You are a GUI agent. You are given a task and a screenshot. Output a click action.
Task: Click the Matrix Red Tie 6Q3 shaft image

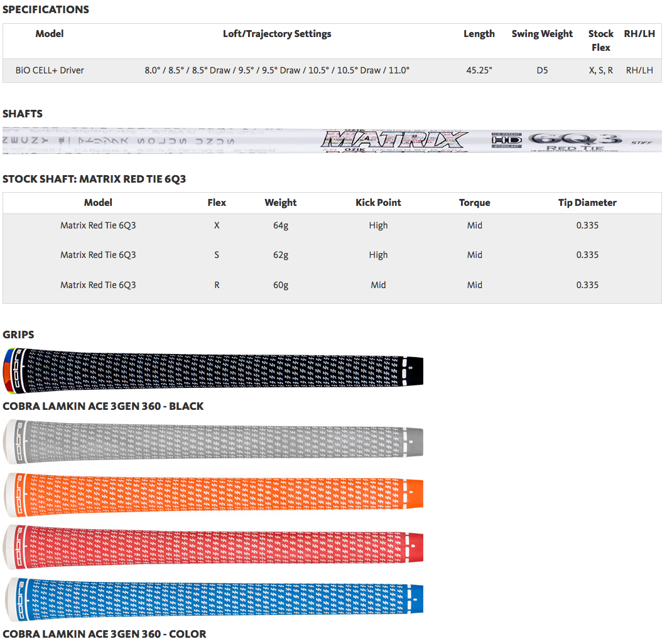tap(332, 140)
